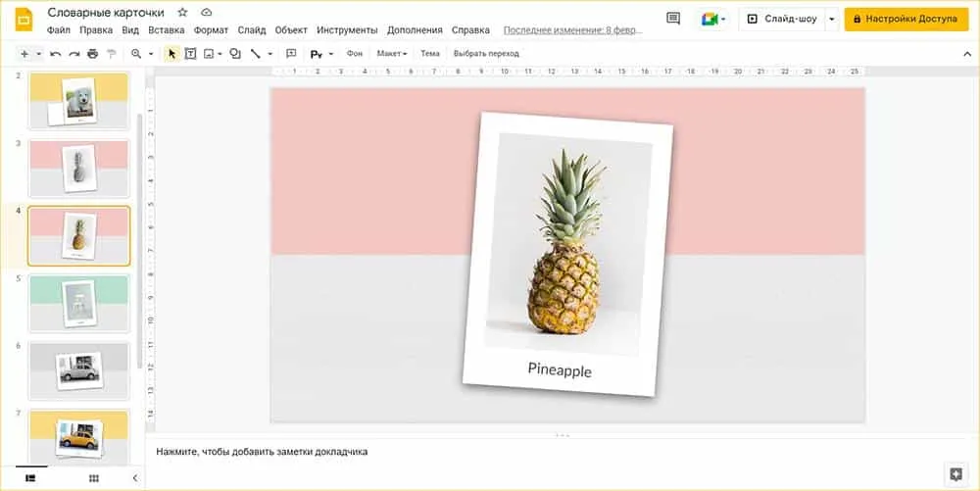Select the shape tool
The image size is (980, 491).
[x=235, y=54]
